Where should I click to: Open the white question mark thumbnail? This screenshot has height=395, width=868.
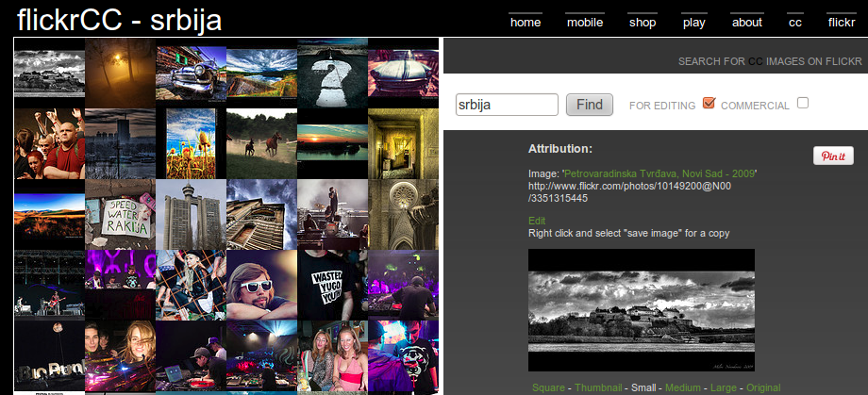(x=333, y=73)
